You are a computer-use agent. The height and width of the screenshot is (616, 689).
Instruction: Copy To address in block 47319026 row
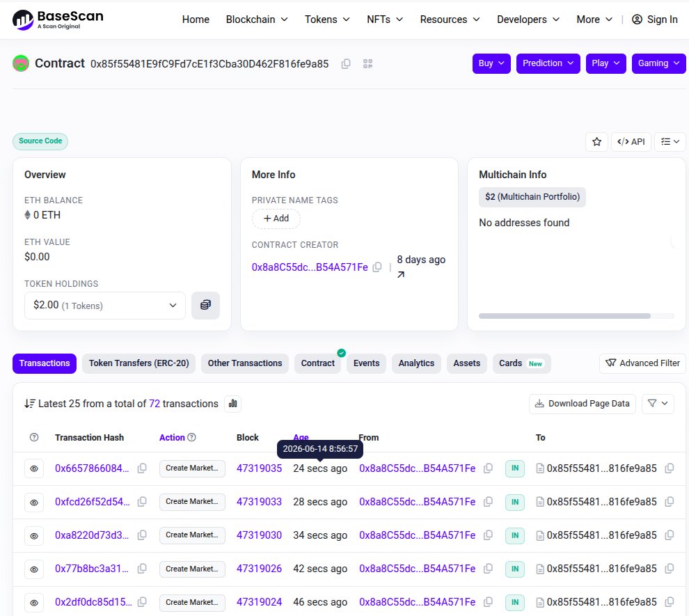coord(670,569)
